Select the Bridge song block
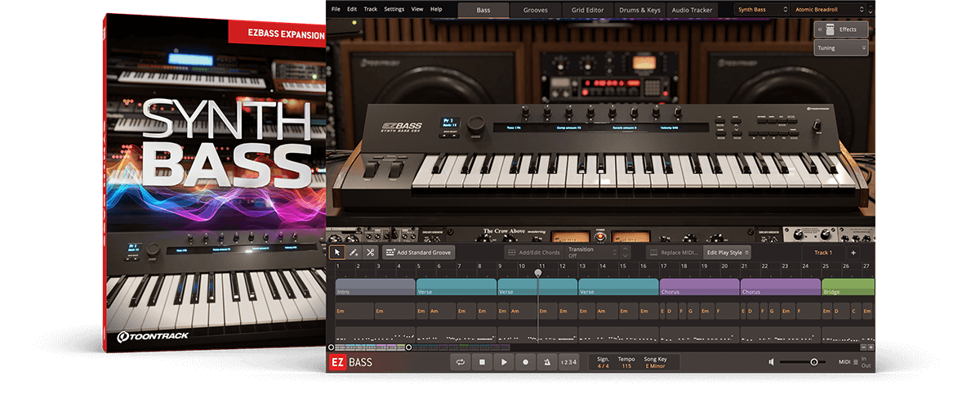The width and height of the screenshot is (980, 399). [x=848, y=287]
